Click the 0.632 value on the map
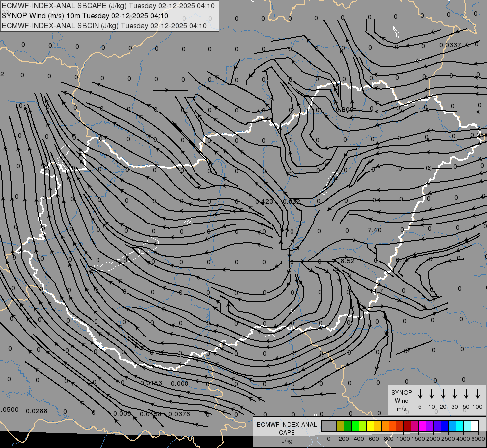Screen dimensions: 487x448 [292, 202]
